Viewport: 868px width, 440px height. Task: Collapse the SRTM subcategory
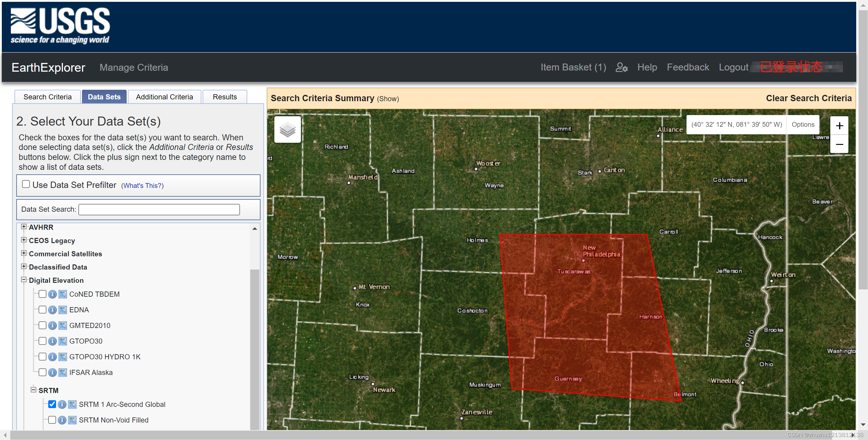pos(33,389)
